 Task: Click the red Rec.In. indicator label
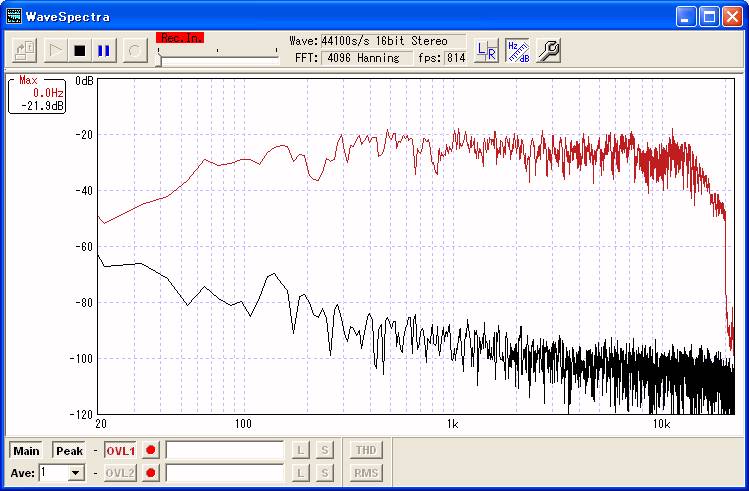[x=180, y=38]
